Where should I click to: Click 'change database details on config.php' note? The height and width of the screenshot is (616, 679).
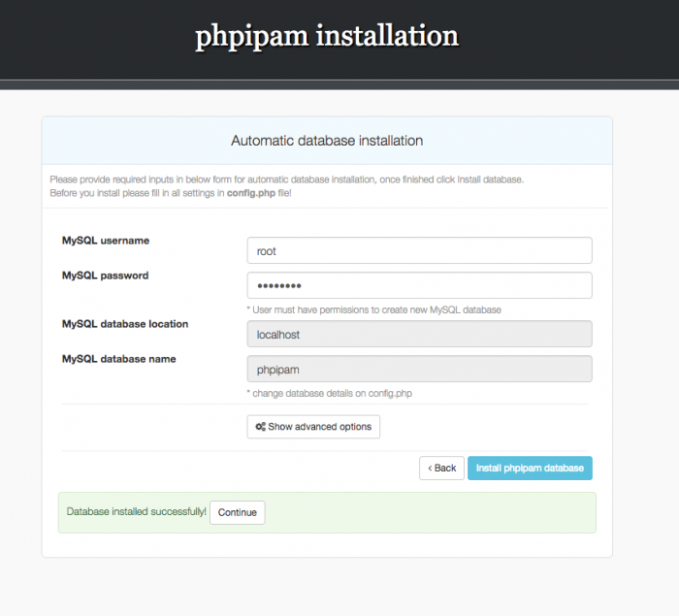330,393
